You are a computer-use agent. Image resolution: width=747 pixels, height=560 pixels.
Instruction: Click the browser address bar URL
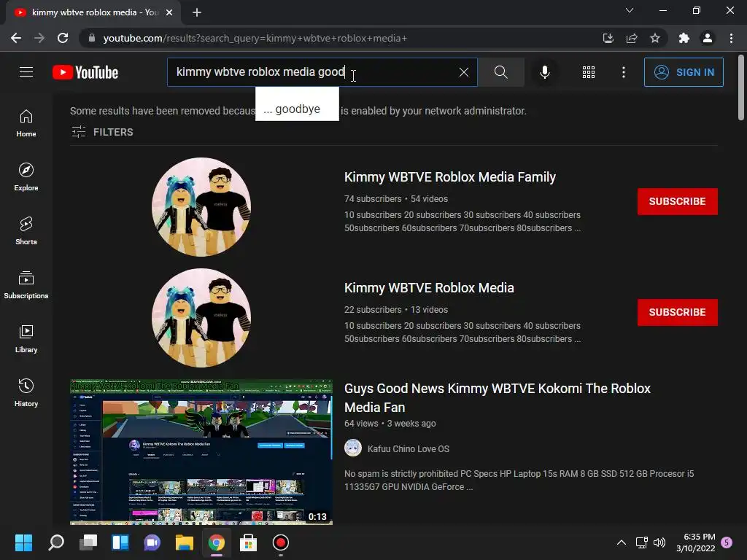point(255,38)
